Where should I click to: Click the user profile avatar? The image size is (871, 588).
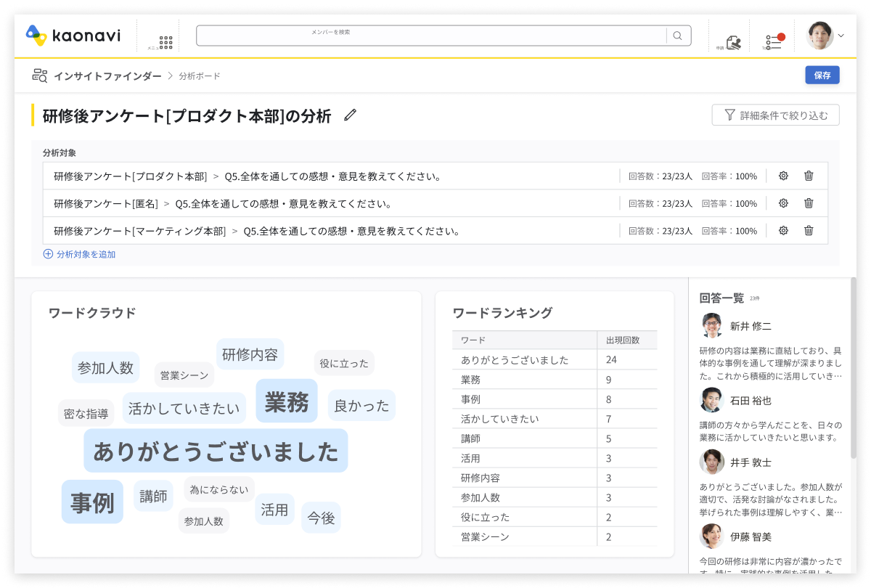[820, 35]
